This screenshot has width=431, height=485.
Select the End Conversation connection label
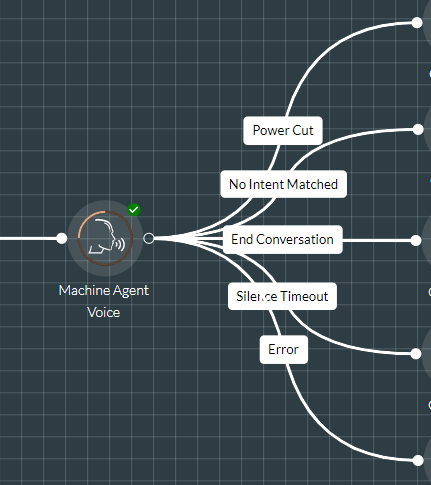click(x=283, y=240)
